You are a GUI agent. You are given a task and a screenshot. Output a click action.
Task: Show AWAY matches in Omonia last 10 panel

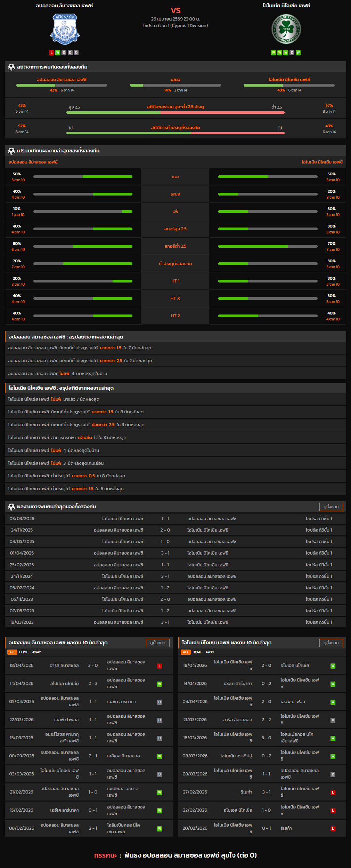(210, 652)
